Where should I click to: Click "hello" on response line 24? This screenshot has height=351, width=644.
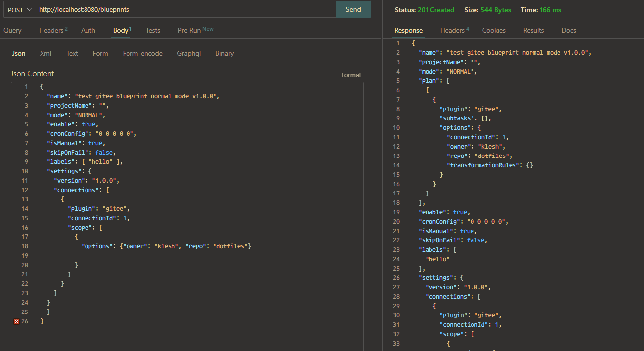[437, 259]
